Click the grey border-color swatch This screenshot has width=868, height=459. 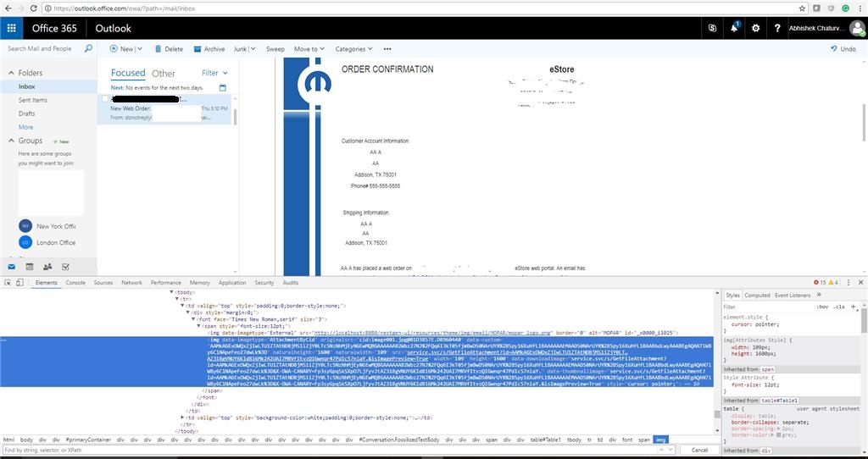point(779,434)
